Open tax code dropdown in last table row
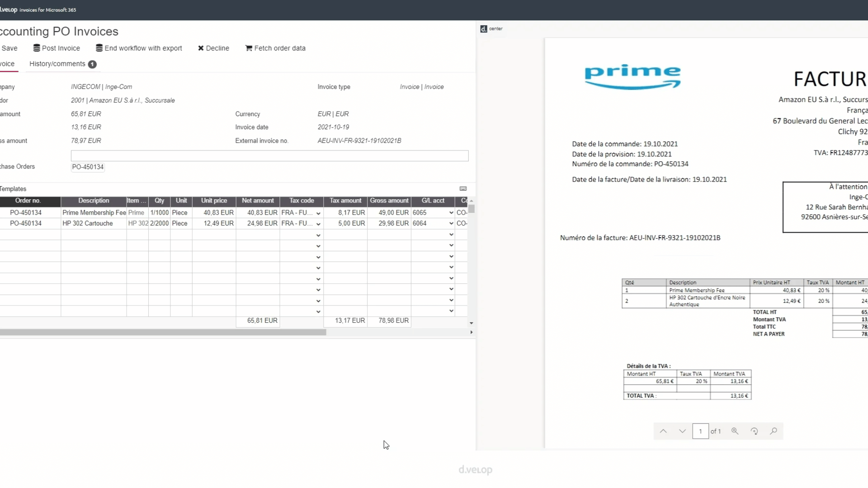Image resolution: width=868 pixels, height=488 pixels. pyautogui.click(x=318, y=311)
